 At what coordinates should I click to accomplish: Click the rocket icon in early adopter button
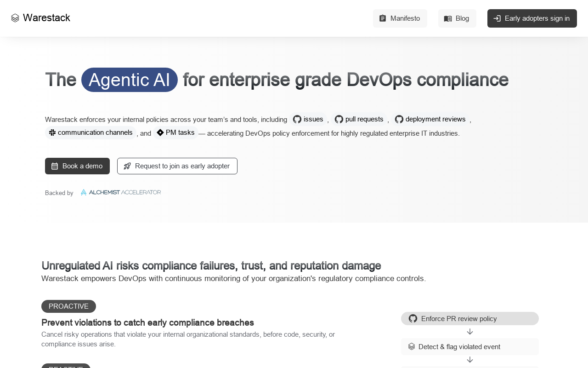tap(127, 166)
